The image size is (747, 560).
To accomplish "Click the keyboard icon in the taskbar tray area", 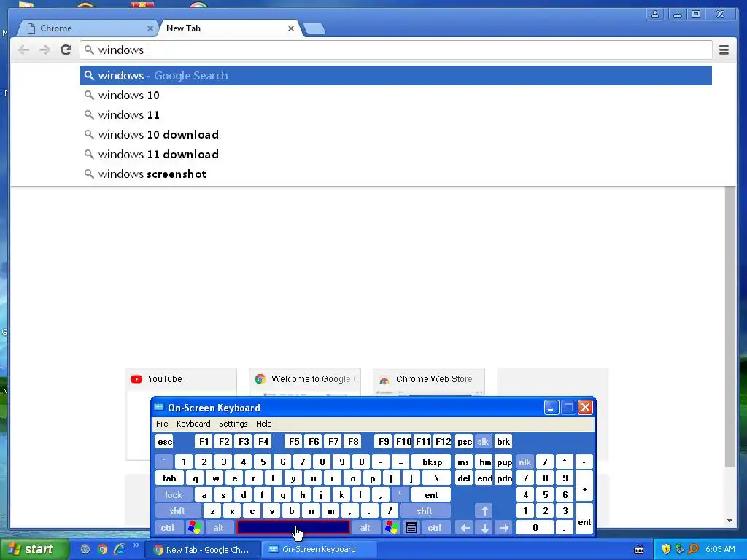I will click(x=639, y=550).
